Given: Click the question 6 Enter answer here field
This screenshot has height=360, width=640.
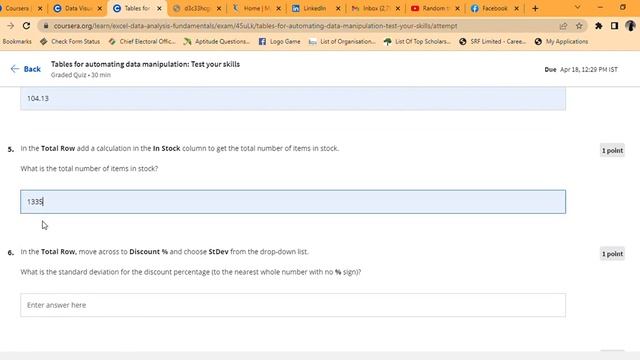Looking at the screenshot, I should point(293,305).
